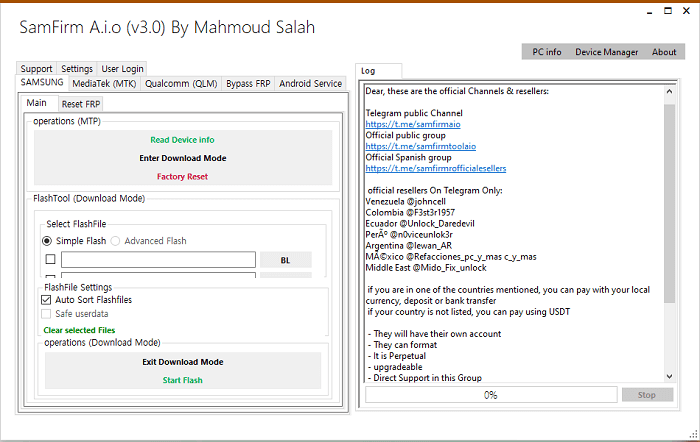700x442 pixels.
Task: Select the SAMSUNG tab
Action: coord(42,83)
